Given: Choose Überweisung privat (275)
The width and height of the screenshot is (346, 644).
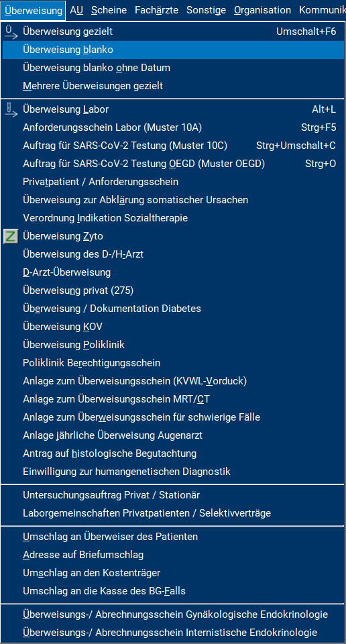Looking at the screenshot, I should coord(173,290).
